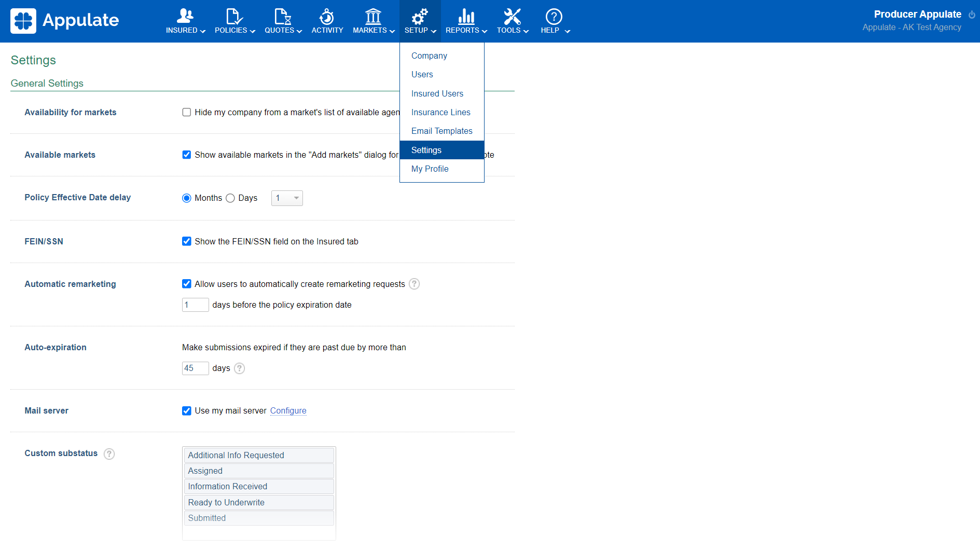
Task: Select My Profile in the Setup menu
Action: [430, 169]
